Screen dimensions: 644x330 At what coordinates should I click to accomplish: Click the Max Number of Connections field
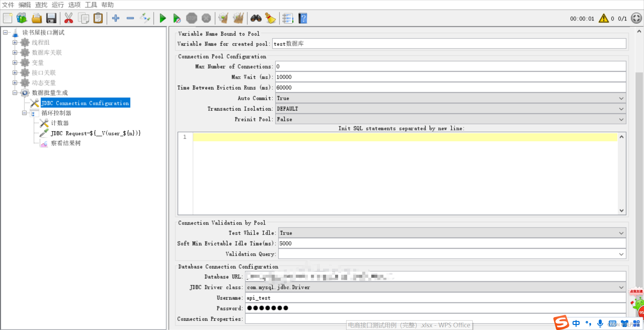coord(451,66)
